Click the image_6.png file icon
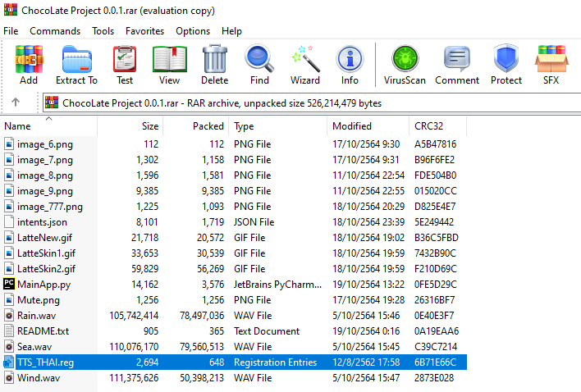The image size is (581, 392). (9, 144)
